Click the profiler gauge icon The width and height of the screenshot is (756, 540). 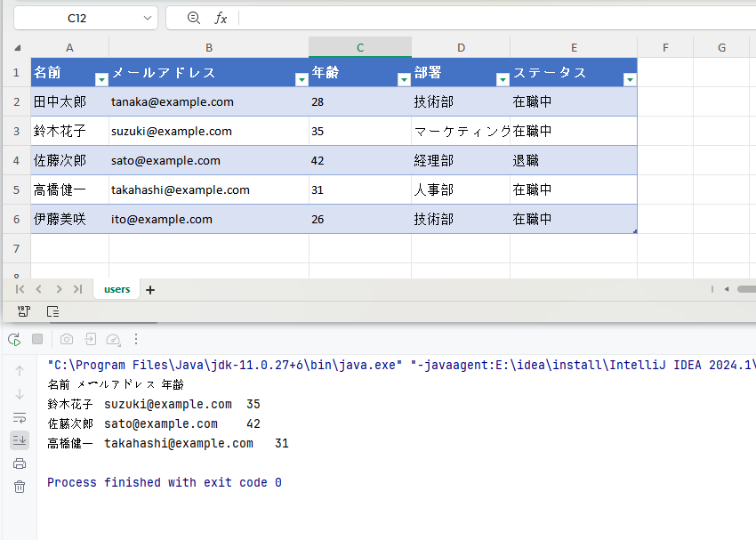113,340
